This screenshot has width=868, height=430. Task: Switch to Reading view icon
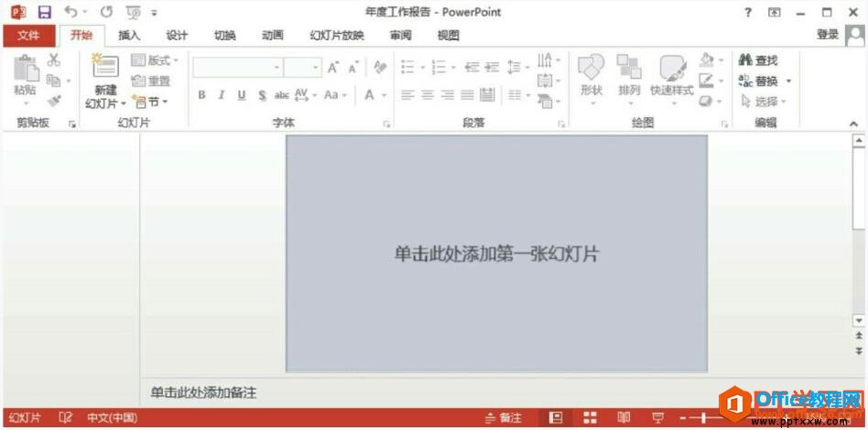(x=624, y=418)
